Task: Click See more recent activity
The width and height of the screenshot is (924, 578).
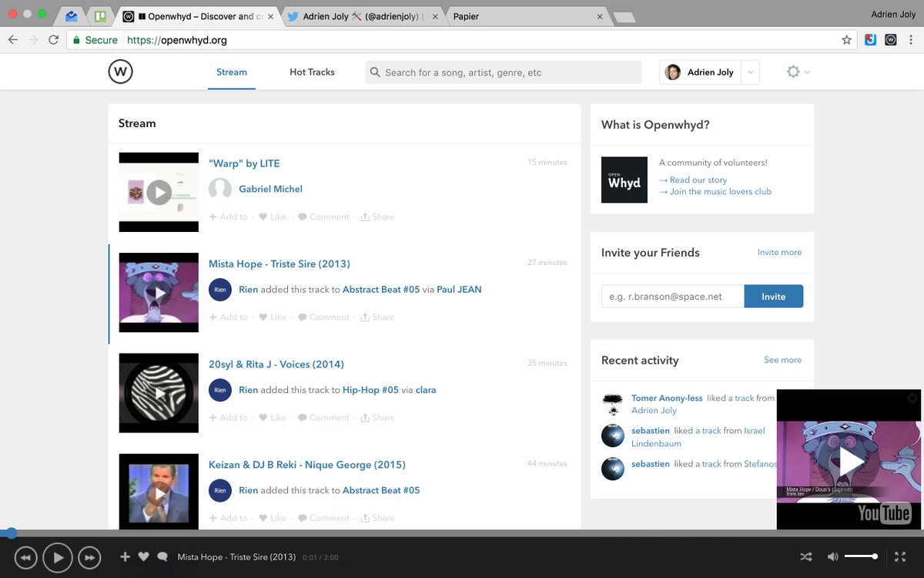Action: (783, 360)
